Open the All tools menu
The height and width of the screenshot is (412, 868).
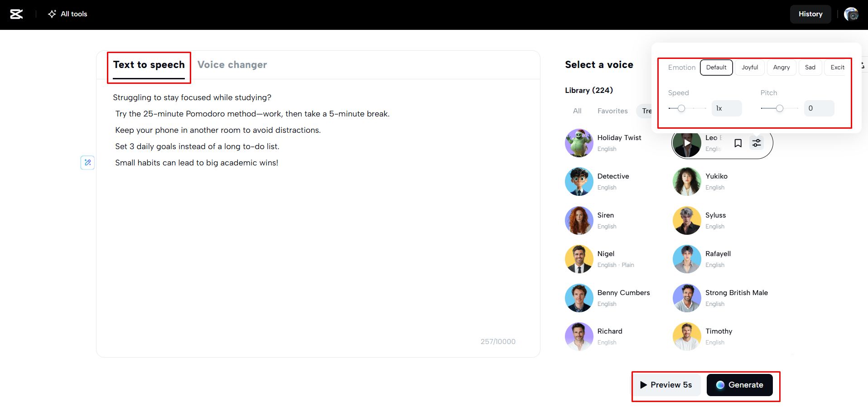click(67, 14)
